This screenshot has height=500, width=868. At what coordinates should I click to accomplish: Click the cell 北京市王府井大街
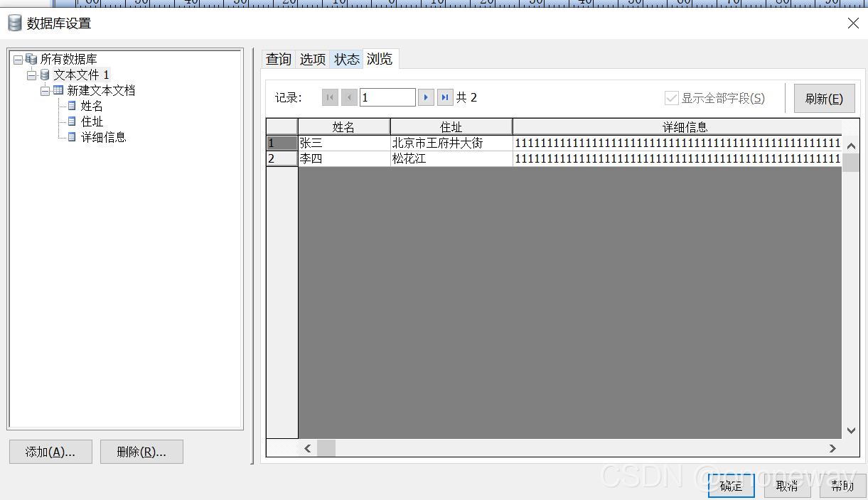(451, 143)
